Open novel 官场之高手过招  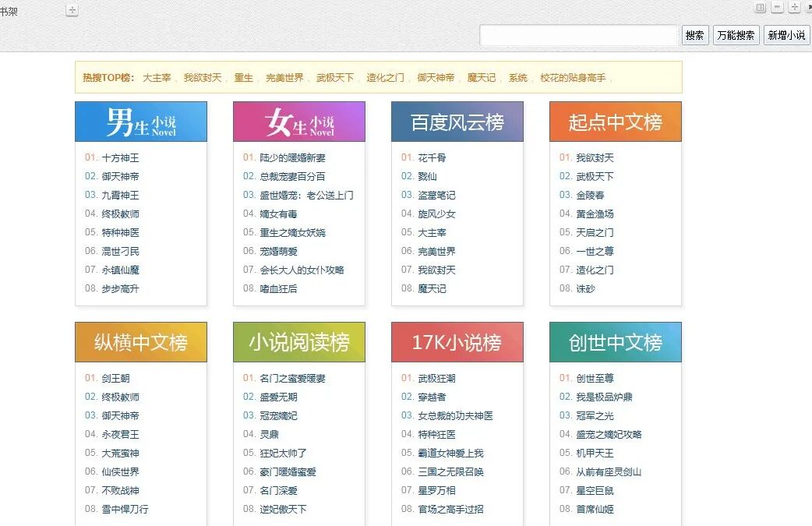(x=450, y=509)
